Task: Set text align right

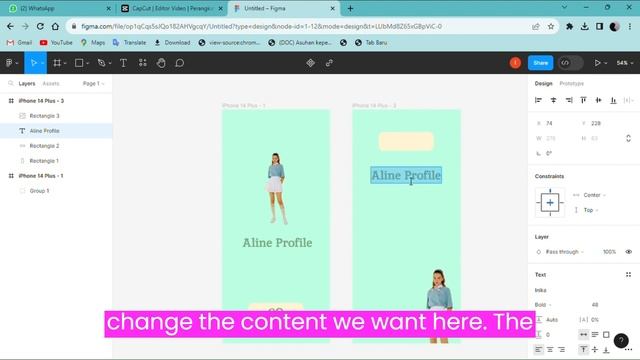Action: 562,349
